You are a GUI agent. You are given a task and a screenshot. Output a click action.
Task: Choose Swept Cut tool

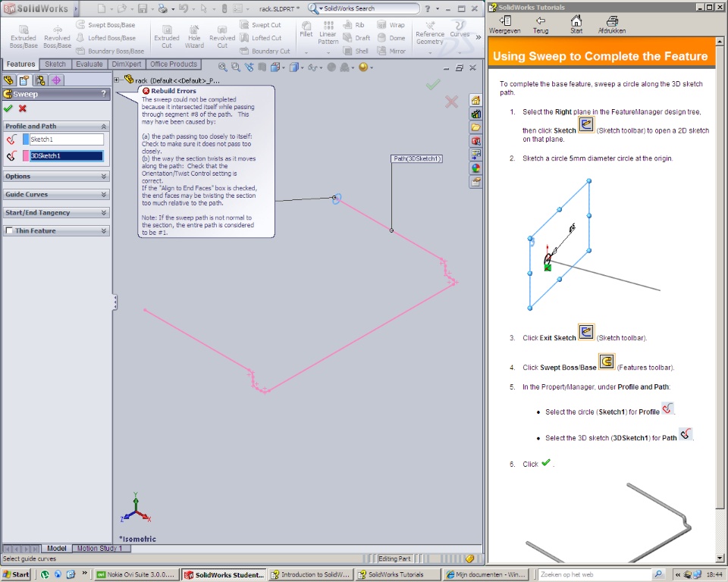click(260, 24)
